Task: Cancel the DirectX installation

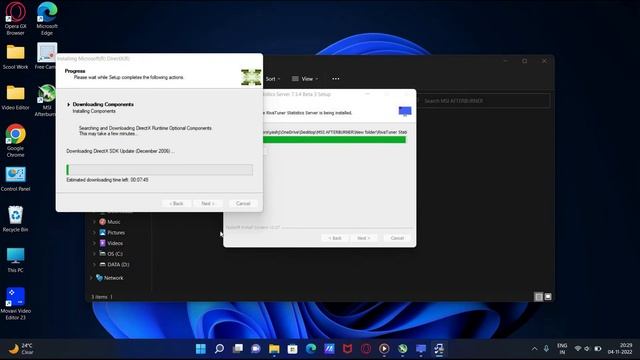Action: (243, 203)
